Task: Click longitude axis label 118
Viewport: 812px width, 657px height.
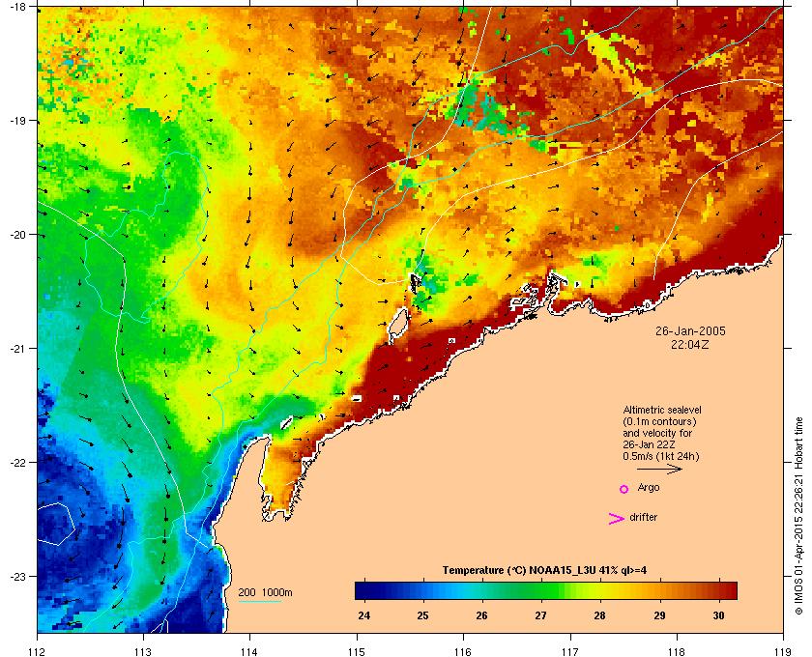Action: [677, 652]
